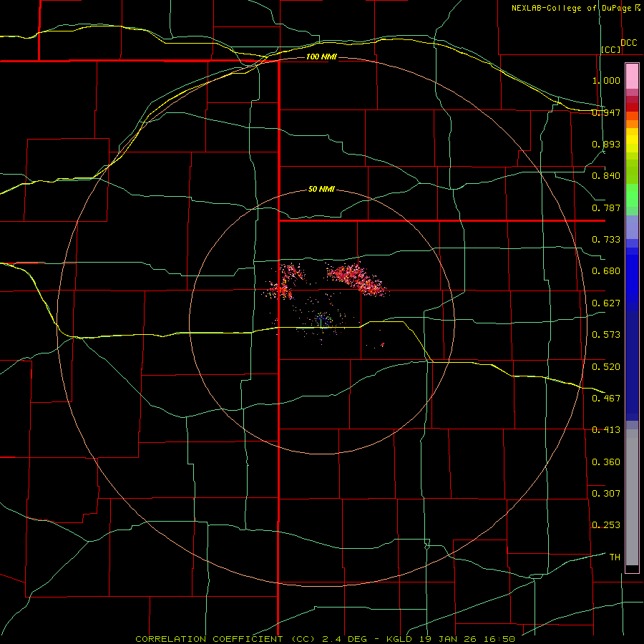644x644 pixels.
Task: Click the KGLD station ID in the caption
Action: click(401, 639)
